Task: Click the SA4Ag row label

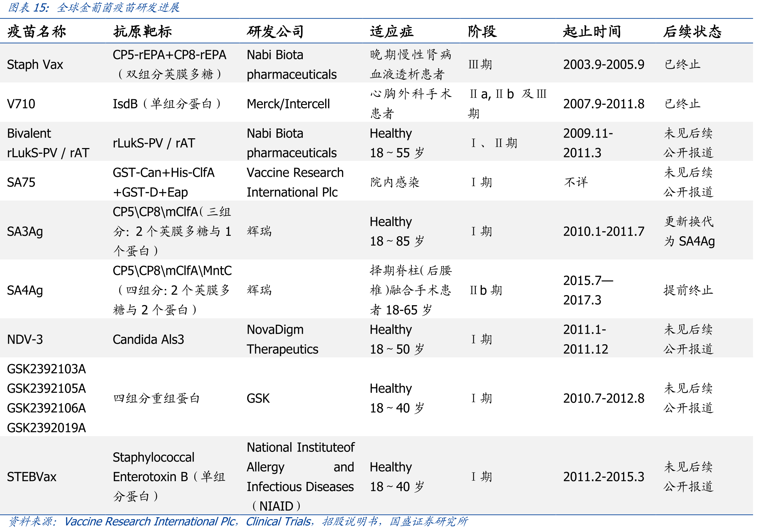Action: 25,290
